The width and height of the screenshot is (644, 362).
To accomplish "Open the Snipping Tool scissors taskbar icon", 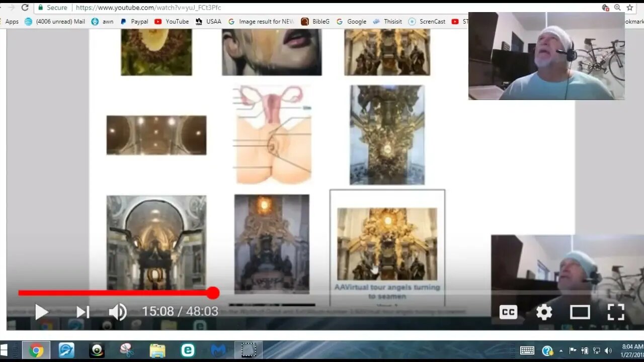I will pyautogui.click(x=127, y=350).
